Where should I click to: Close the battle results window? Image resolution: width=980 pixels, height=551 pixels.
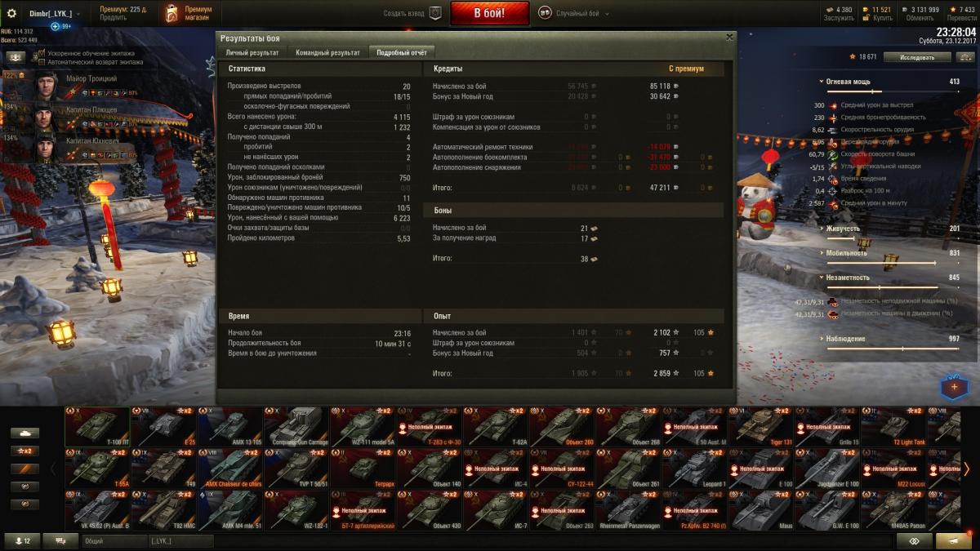(729, 37)
